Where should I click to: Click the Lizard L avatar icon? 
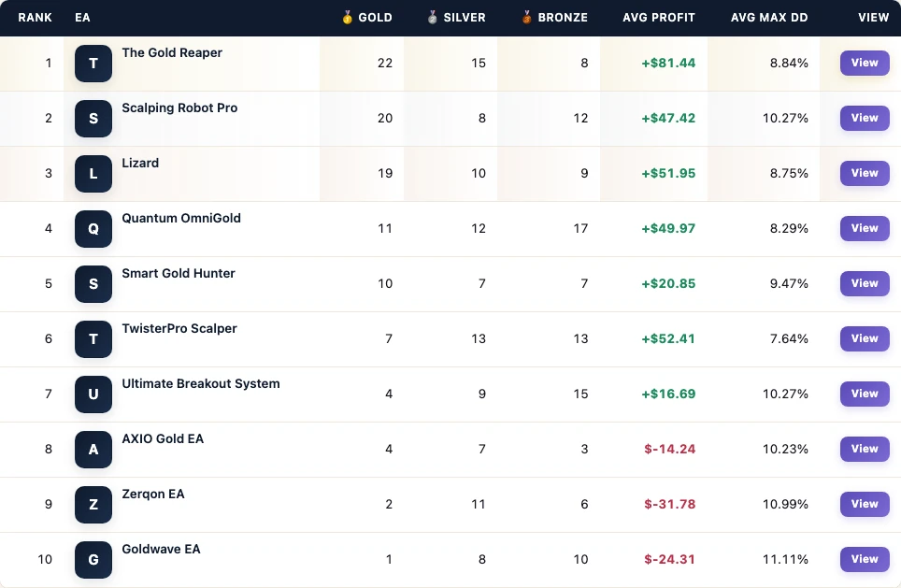pyautogui.click(x=93, y=174)
